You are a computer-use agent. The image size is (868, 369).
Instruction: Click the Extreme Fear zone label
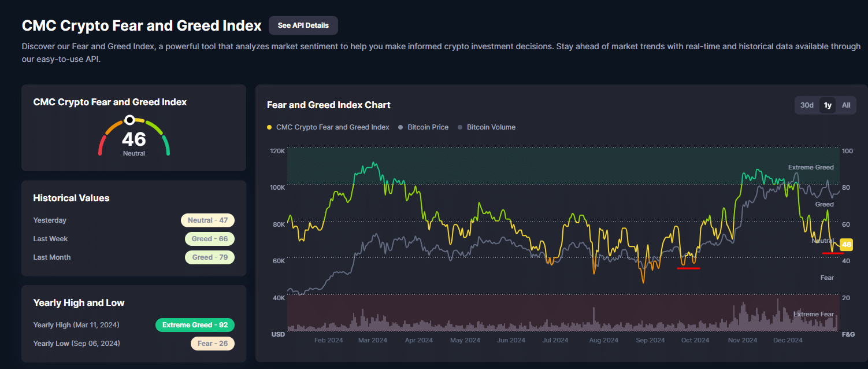click(814, 314)
